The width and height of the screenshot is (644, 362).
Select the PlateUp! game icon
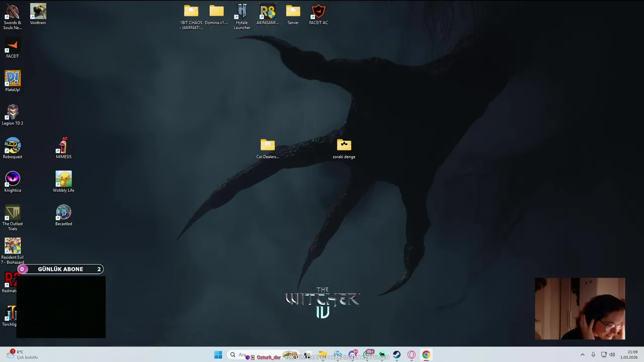(x=13, y=81)
